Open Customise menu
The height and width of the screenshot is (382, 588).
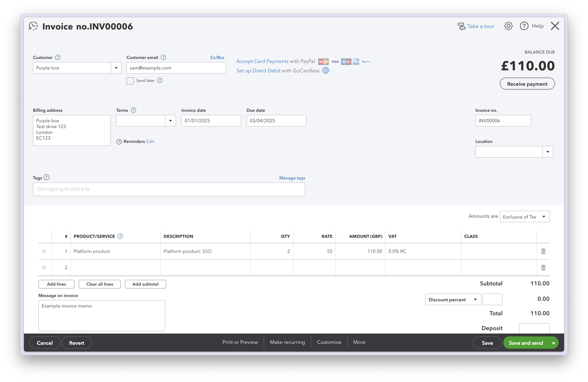click(329, 342)
